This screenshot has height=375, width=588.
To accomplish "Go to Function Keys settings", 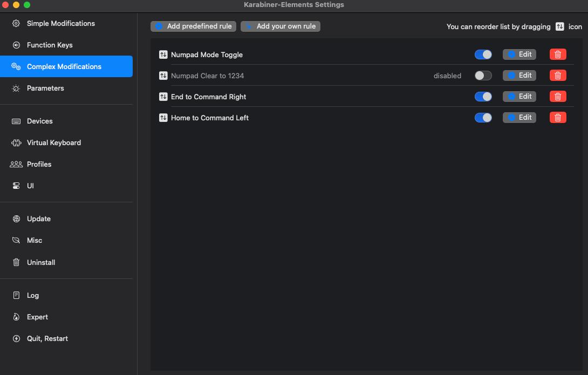I will coord(50,45).
